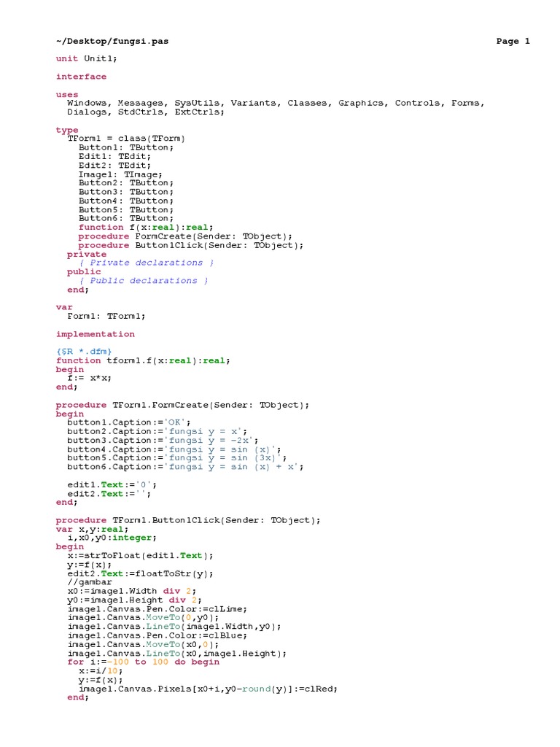
Task: Click the line button1.Caption:='OK';
Action: [x=128, y=422]
